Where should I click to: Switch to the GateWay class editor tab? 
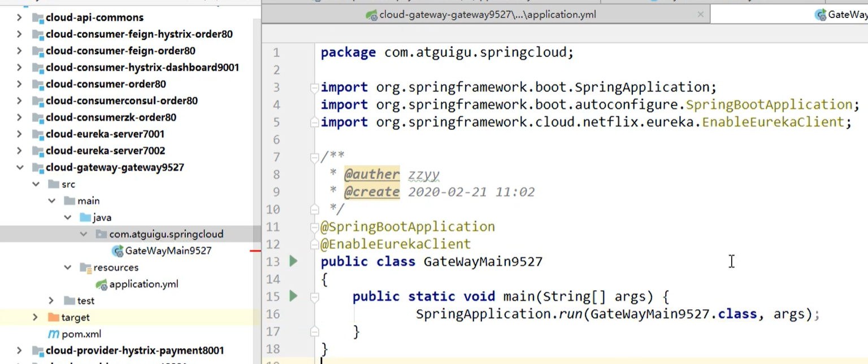(789, 15)
